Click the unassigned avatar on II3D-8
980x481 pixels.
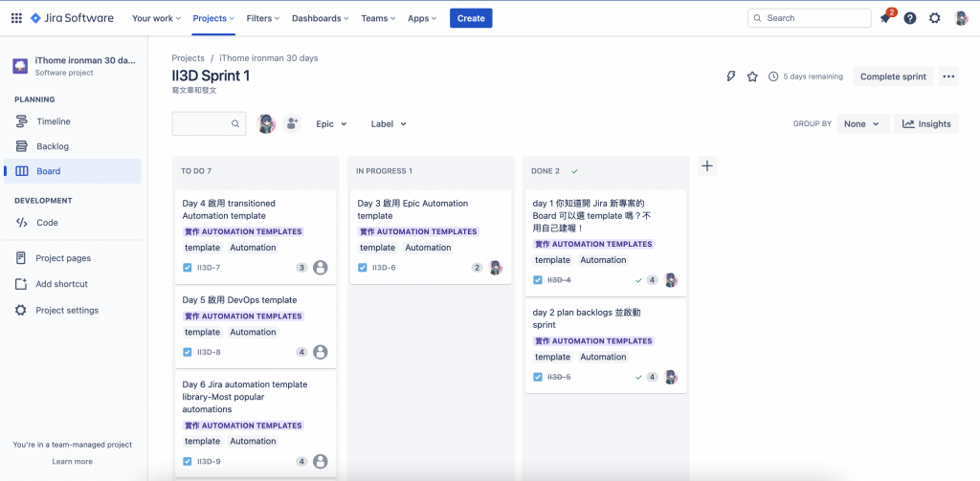point(320,352)
